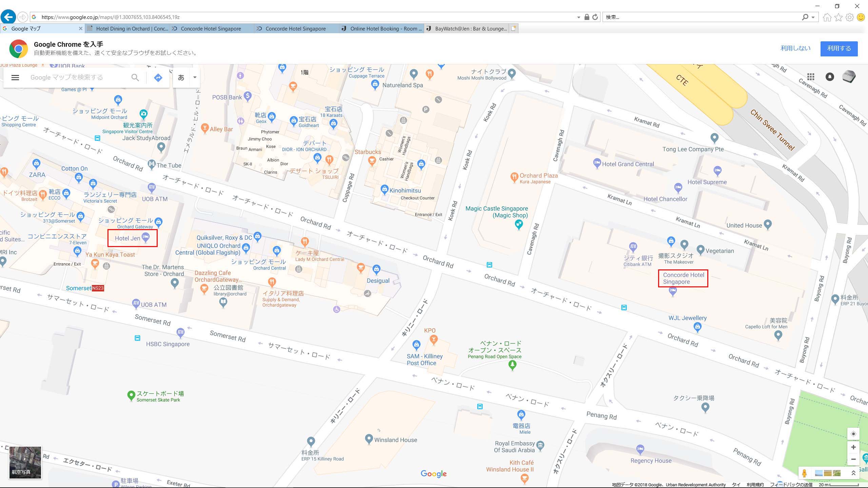This screenshot has width=868, height=488.
Task: Select the Street View pegman icon
Action: click(x=804, y=473)
